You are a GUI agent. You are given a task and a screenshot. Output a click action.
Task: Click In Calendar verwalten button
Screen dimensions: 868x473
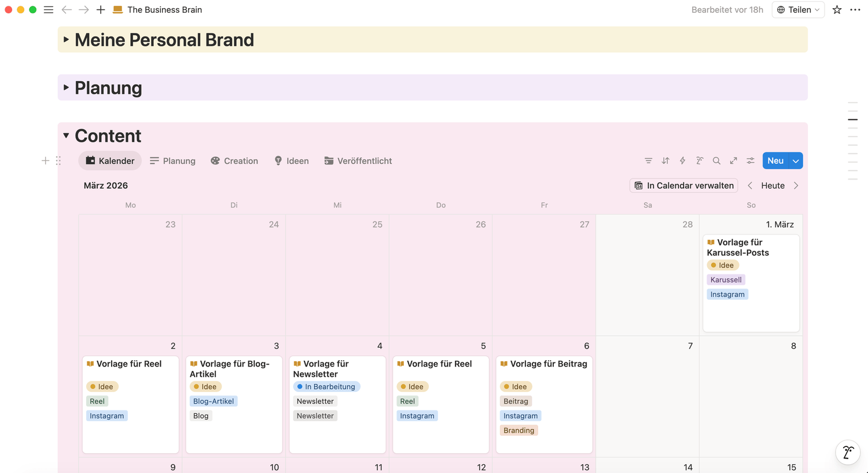point(683,186)
